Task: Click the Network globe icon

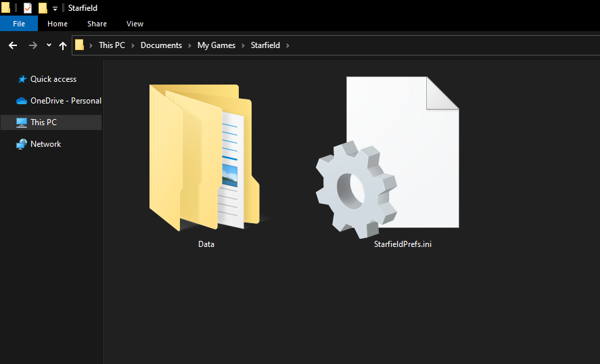Action: tap(22, 144)
